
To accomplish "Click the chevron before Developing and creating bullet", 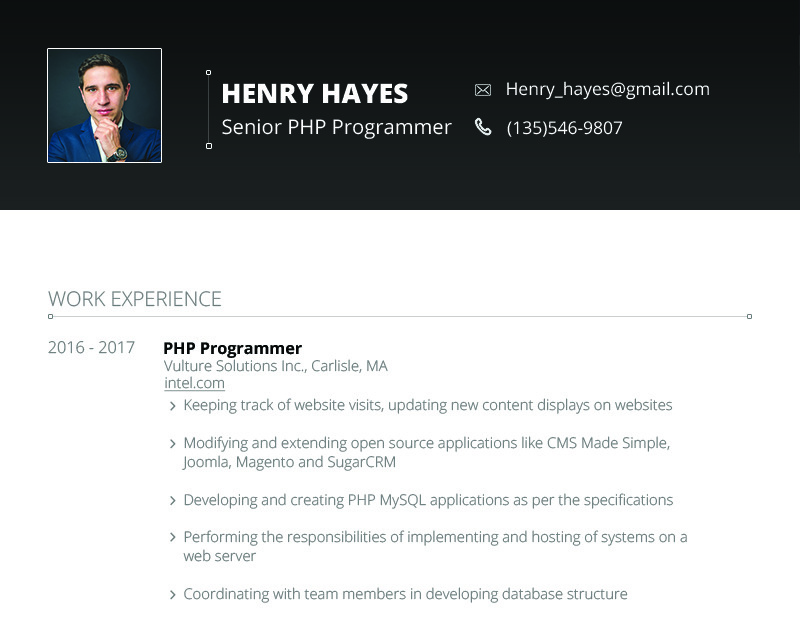I will pos(172,500).
